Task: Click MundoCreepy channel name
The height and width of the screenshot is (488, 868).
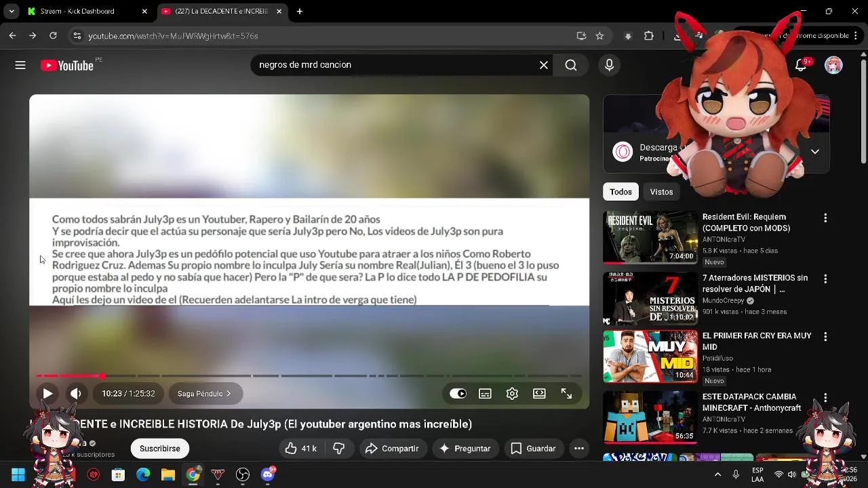Action: (x=723, y=300)
